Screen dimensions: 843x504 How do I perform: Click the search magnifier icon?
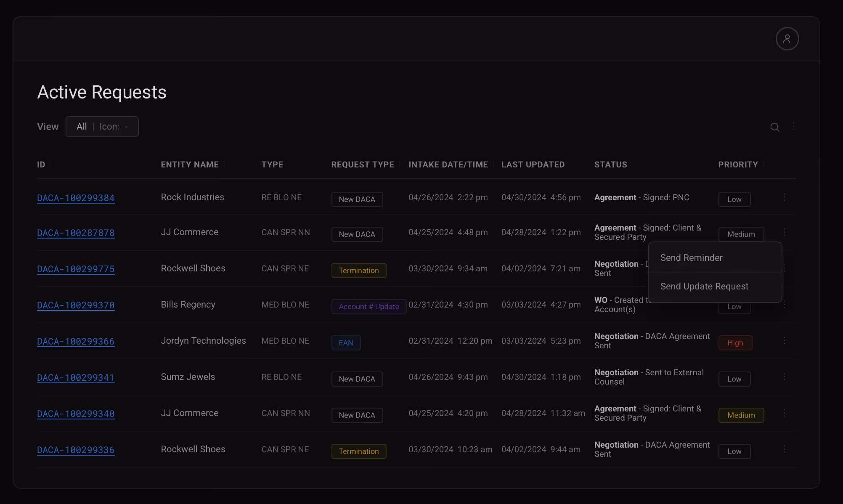775,127
